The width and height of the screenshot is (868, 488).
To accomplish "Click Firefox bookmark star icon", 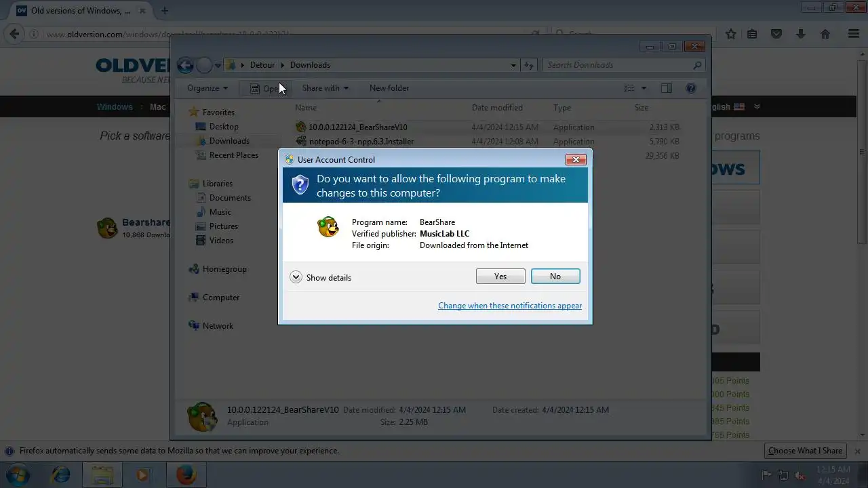I will 730,34.
